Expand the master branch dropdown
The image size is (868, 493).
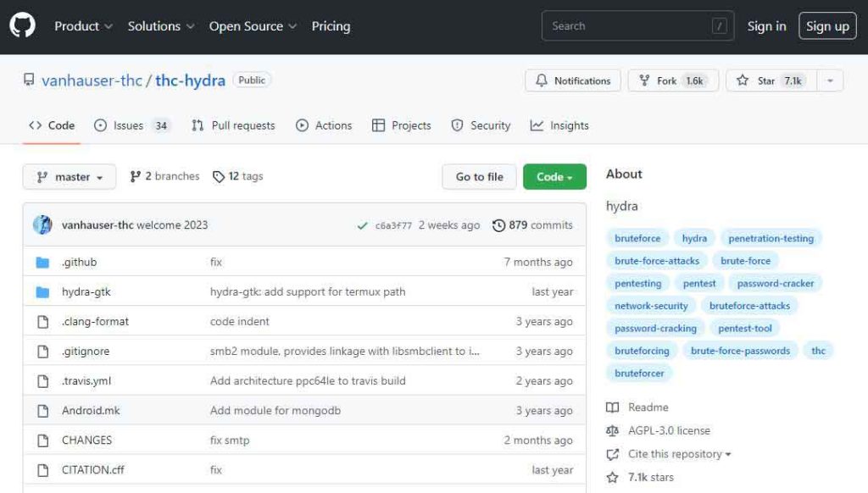coord(69,177)
